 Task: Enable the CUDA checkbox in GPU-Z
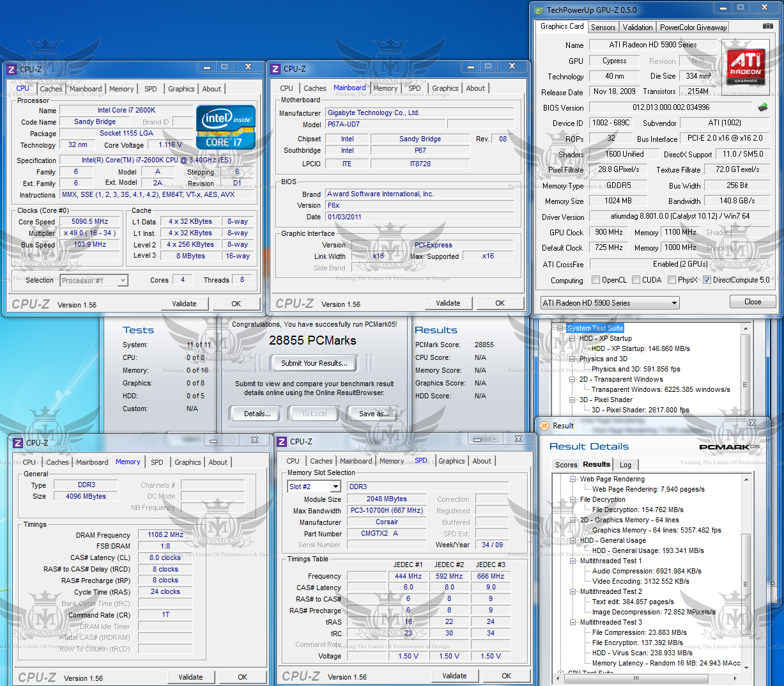[x=636, y=280]
